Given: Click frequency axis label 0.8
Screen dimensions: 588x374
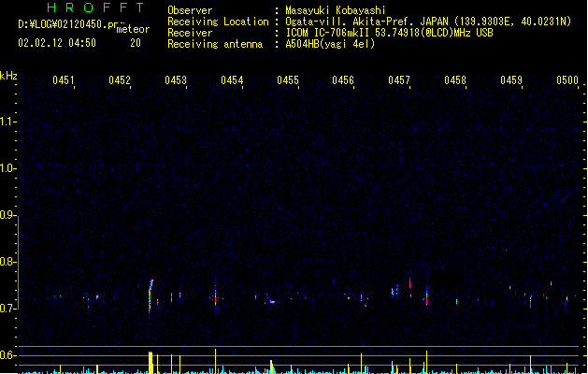Looking at the screenshot, I should [7, 262].
